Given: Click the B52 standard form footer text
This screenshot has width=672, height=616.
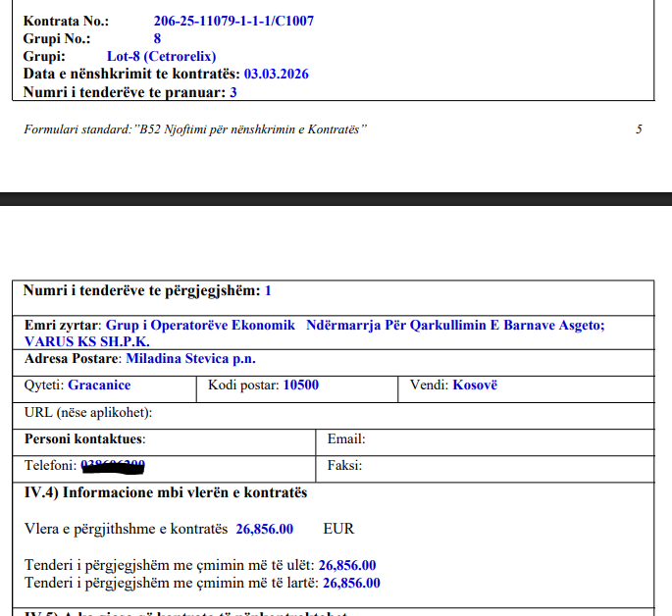Looking at the screenshot, I should click(195, 129).
